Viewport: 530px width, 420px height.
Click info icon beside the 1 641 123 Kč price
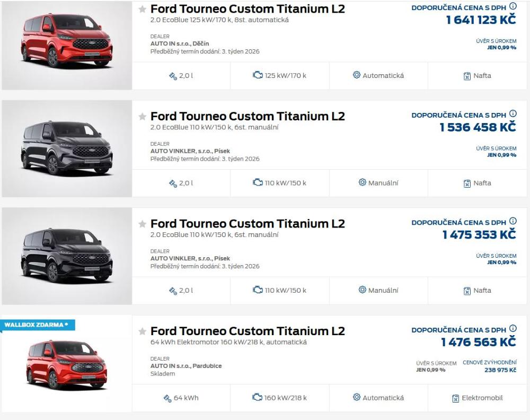point(513,6)
